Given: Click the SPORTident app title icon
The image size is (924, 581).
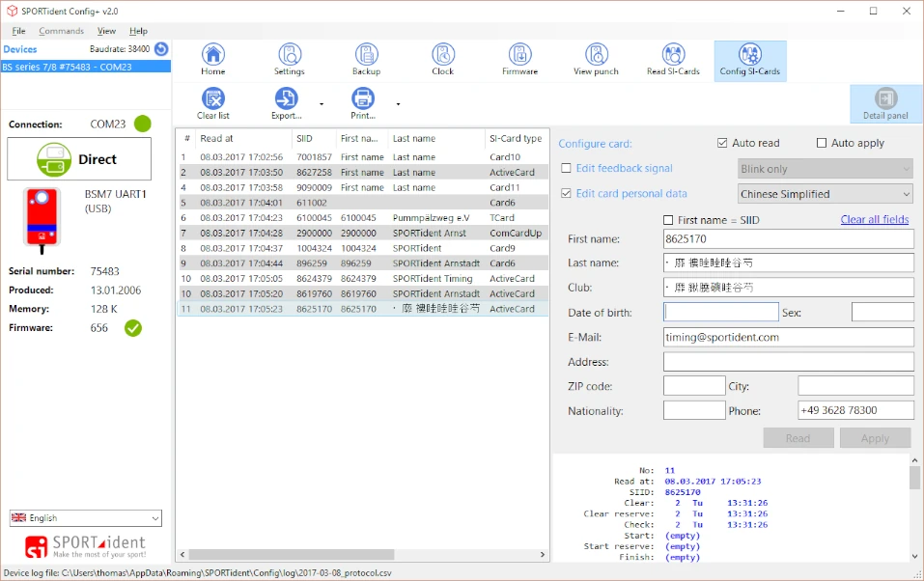Looking at the screenshot, I should click(12, 11).
